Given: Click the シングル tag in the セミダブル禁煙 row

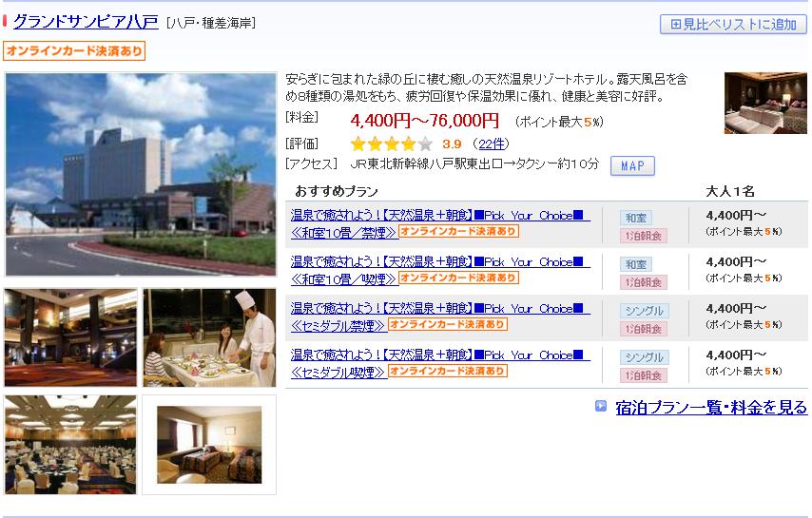Looking at the screenshot, I should coord(645,311).
